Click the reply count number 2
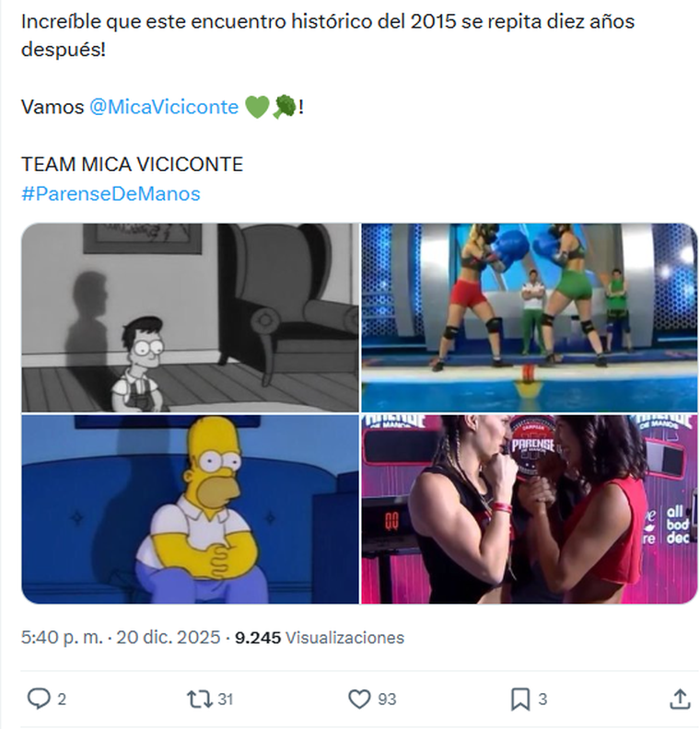This screenshot has height=729, width=700. tap(62, 699)
